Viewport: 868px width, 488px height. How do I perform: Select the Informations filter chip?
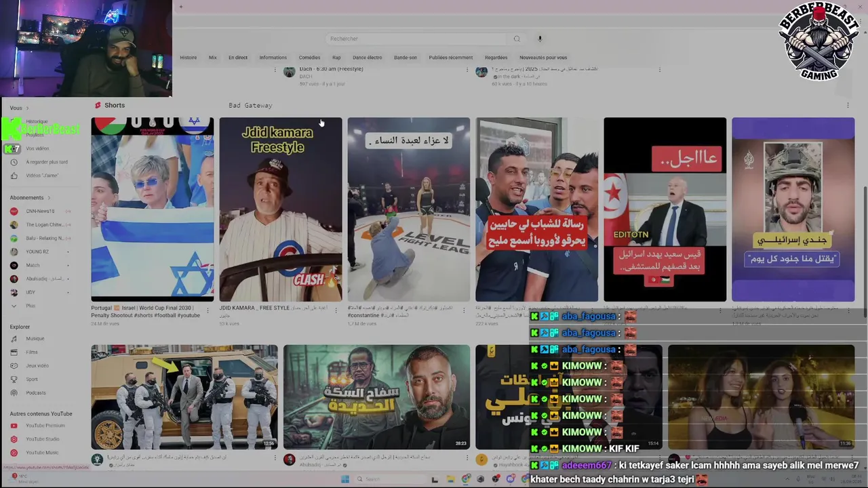click(x=273, y=58)
